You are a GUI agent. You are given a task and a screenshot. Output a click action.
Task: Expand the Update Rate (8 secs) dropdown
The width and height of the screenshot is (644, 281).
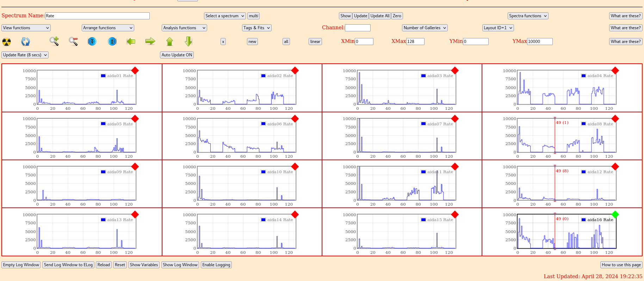point(25,55)
